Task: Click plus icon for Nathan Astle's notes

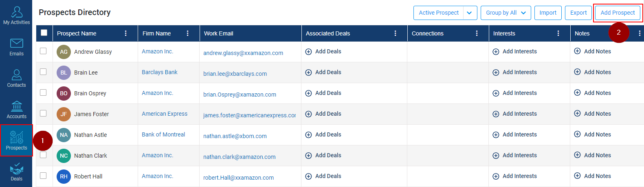Action: point(577,134)
